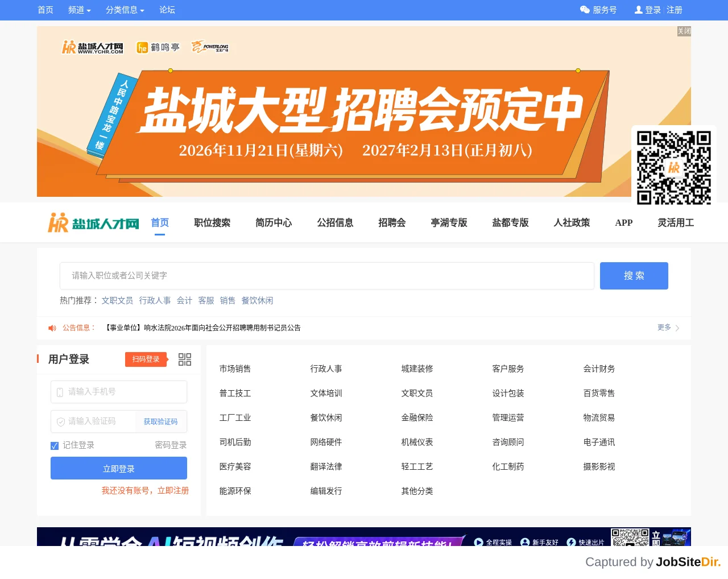
Task: Open the APP nav tab
Action: coord(624,223)
